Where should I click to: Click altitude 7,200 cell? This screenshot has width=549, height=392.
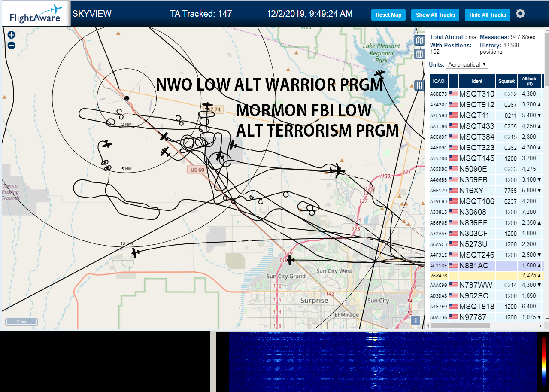529,212
